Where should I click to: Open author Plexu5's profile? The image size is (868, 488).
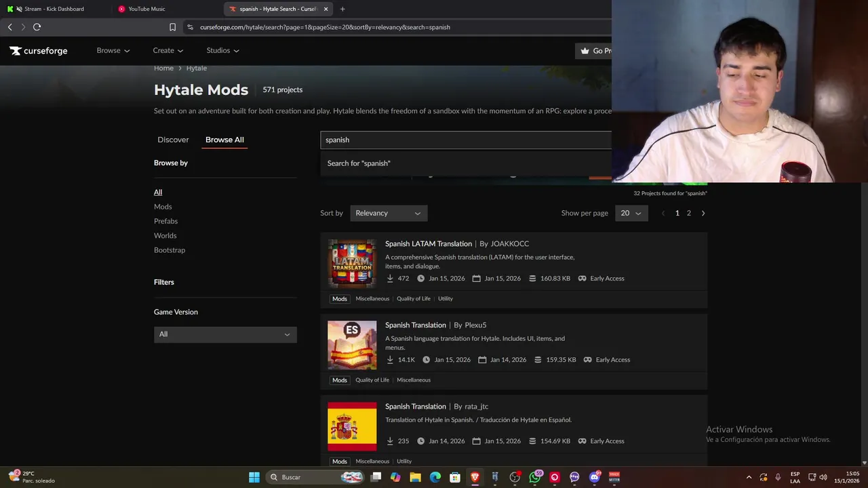pos(475,325)
